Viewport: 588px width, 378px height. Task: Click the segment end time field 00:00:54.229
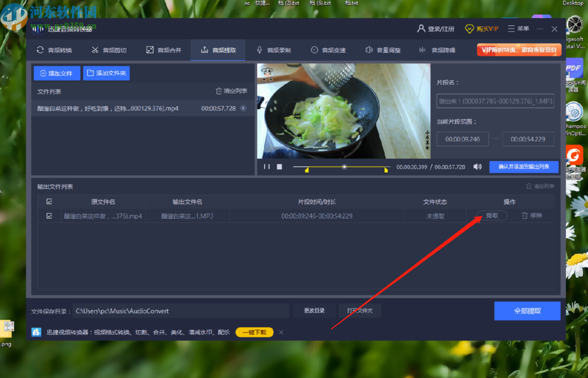[528, 139]
